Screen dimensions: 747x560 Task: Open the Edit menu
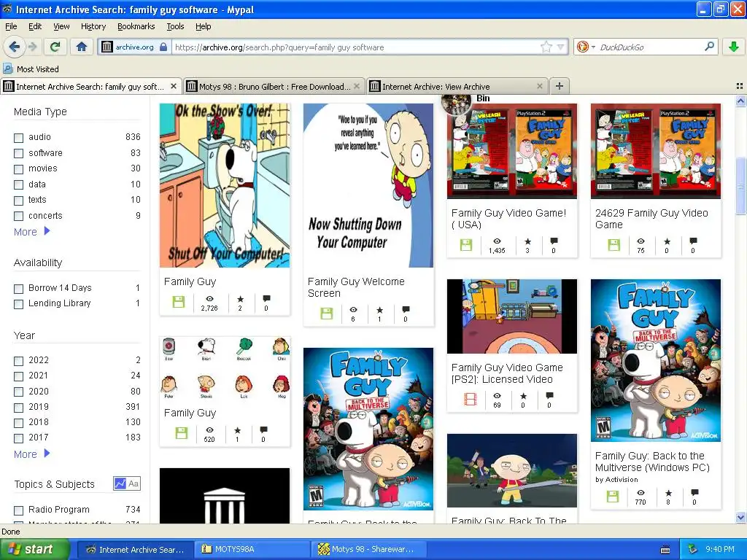click(x=35, y=26)
